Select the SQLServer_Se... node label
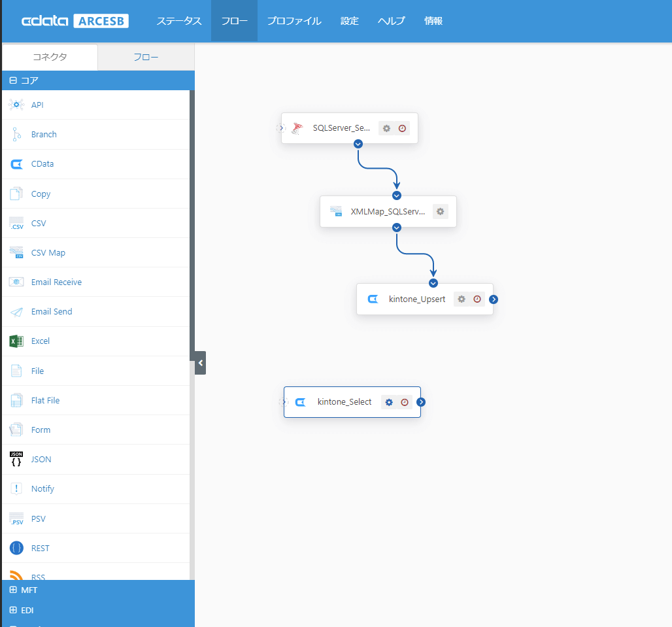Viewport: 672px width, 627px height. point(341,127)
